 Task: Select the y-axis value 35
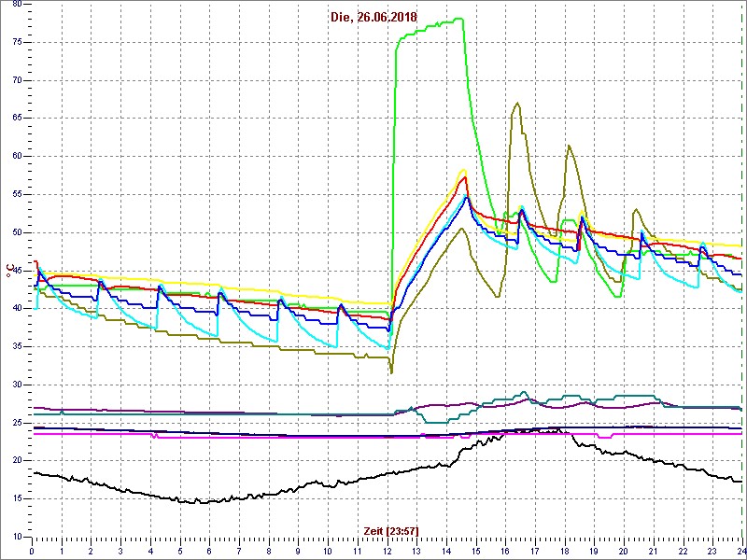[x=16, y=346]
